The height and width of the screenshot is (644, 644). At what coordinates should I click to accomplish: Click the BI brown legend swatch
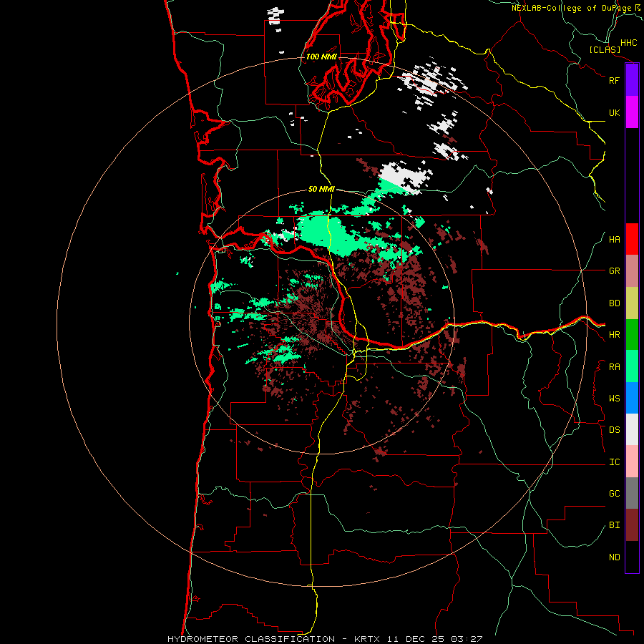(632, 525)
